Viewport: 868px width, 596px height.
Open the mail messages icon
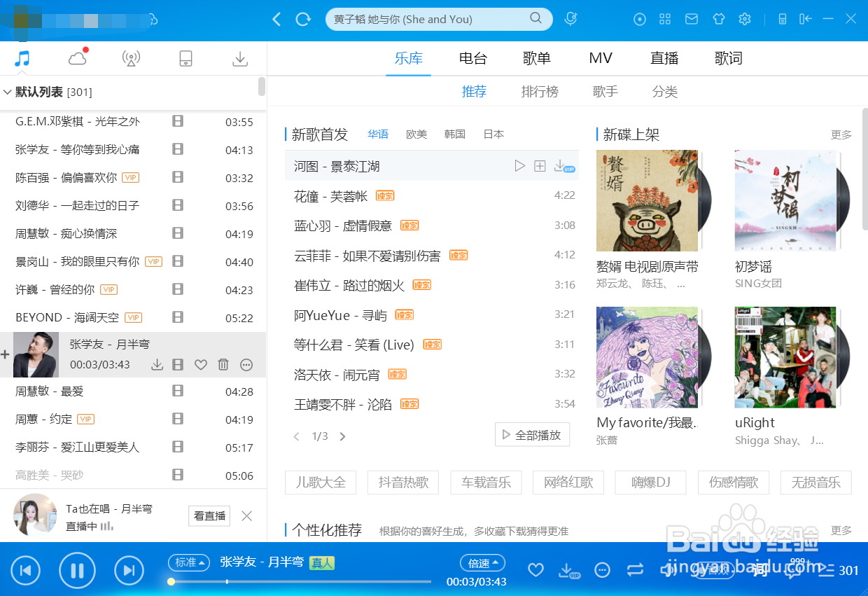pos(692,19)
